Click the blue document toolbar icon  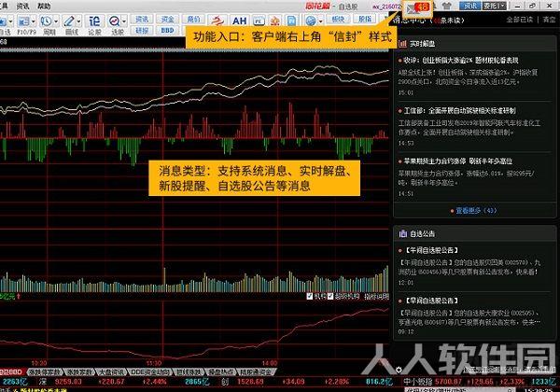[291, 21]
